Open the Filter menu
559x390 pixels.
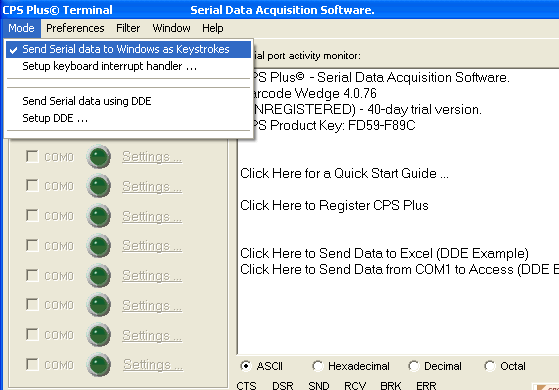pos(128,28)
